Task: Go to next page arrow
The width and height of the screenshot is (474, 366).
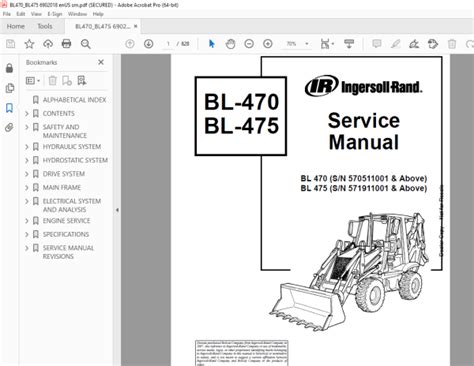Action: coord(148,44)
